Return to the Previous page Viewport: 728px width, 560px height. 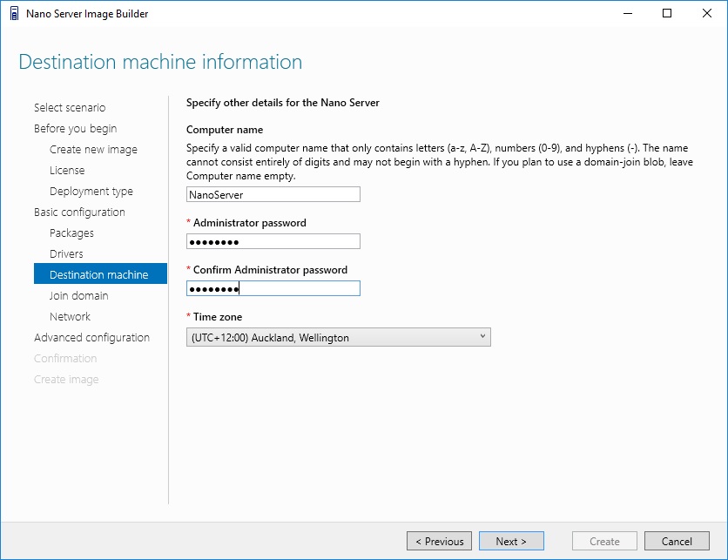[439, 541]
